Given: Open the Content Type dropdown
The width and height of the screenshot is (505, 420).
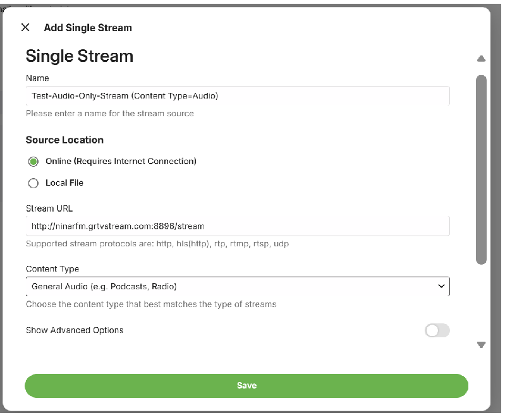Looking at the screenshot, I should coord(237,286).
